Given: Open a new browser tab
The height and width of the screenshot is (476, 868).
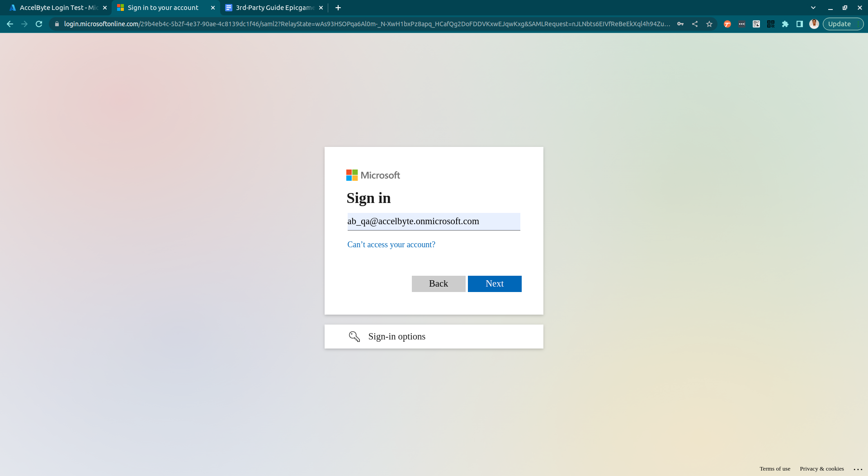Looking at the screenshot, I should click(338, 8).
